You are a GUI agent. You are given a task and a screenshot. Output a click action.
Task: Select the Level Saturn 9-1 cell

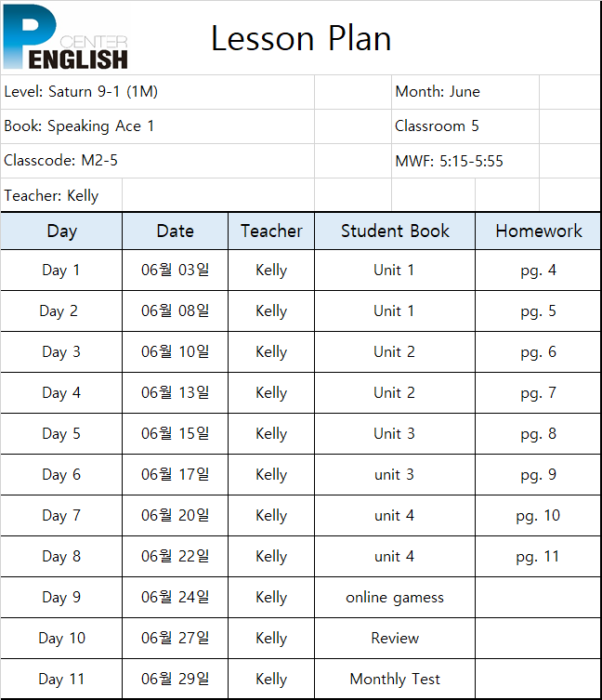(x=158, y=92)
